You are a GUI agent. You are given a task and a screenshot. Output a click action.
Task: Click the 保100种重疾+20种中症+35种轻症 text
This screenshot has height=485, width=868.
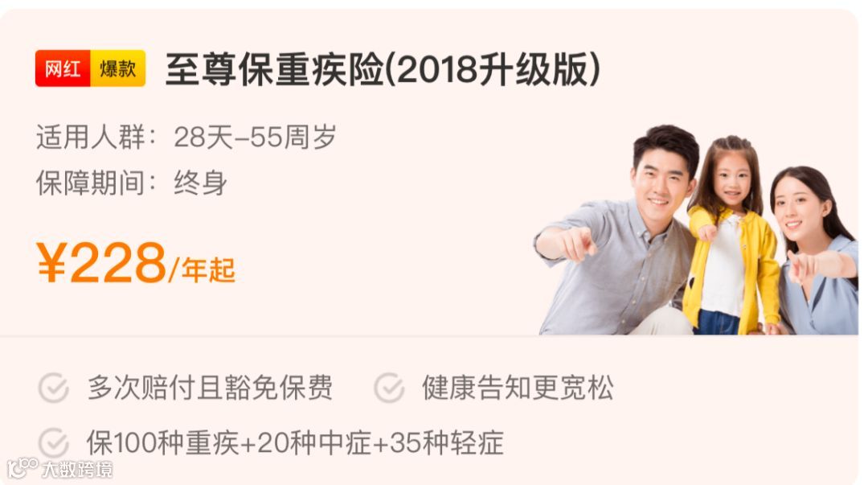coord(295,443)
